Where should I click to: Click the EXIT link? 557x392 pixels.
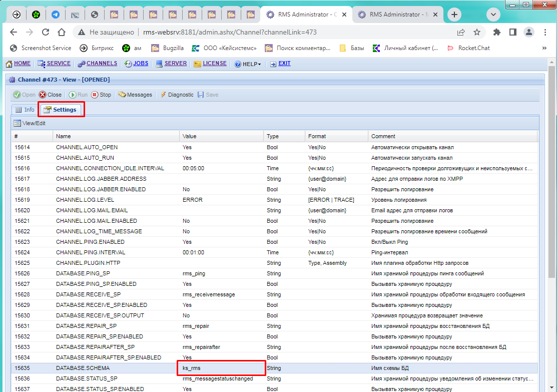coord(280,63)
